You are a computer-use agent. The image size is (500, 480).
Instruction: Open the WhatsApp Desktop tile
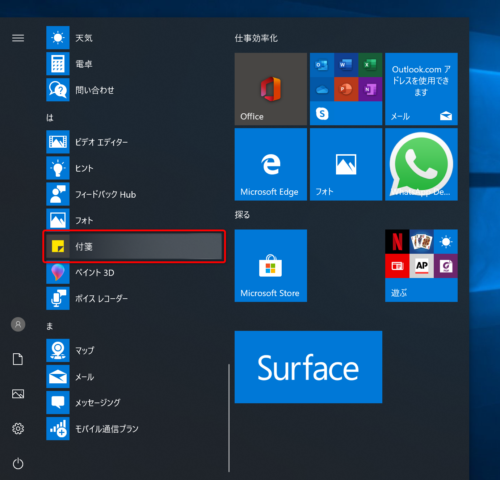(x=421, y=164)
